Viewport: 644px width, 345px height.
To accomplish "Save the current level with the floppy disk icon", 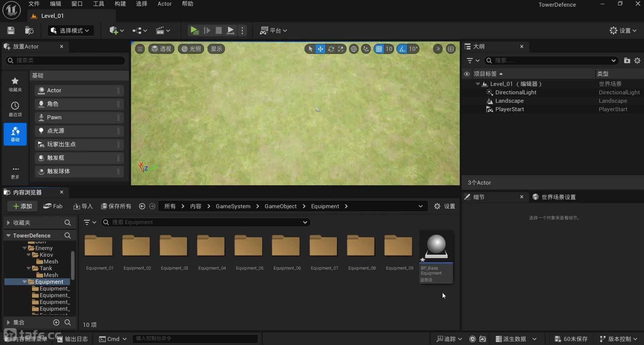I will click(x=11, y=31).
